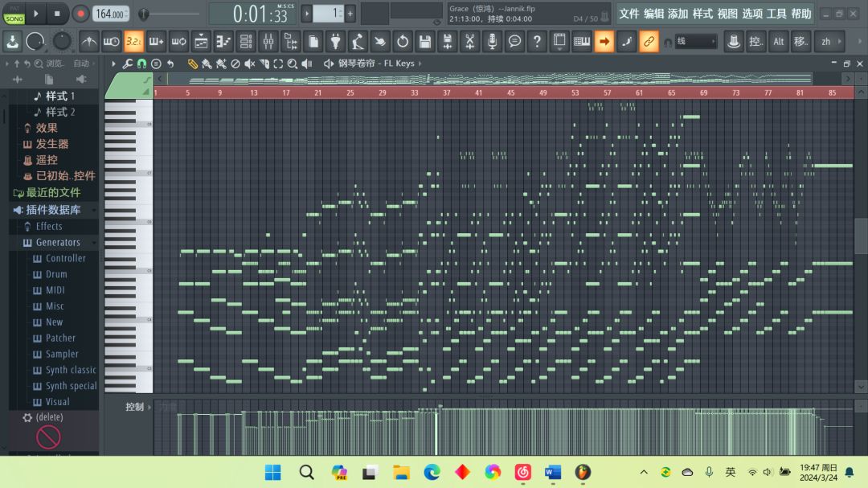Stop playback with the stop button

57,14
